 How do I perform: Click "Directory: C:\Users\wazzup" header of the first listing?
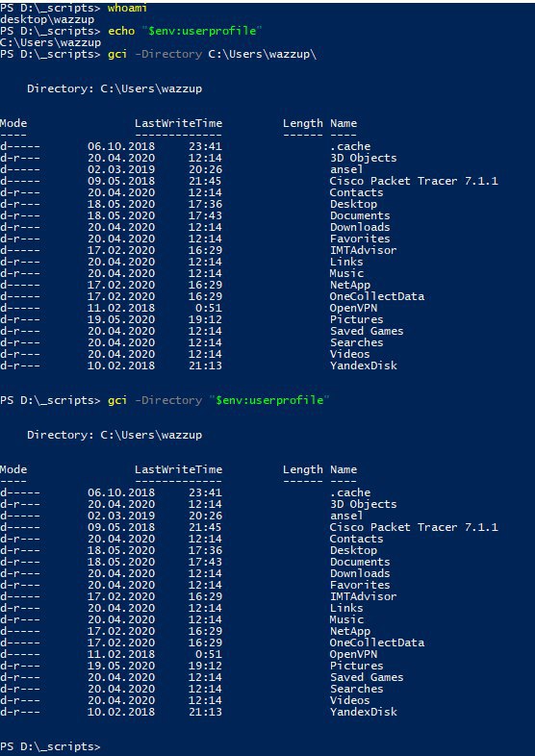click(115, 88)
